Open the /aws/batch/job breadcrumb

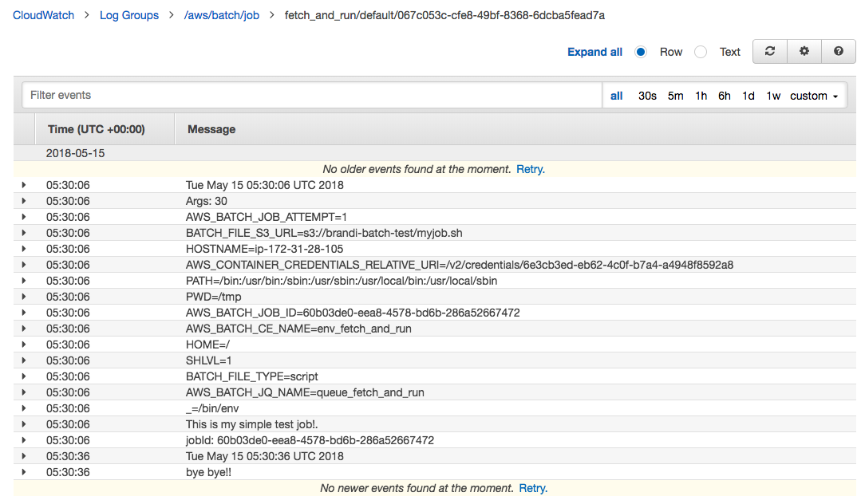pyautogui.click(x=222, y=15)
